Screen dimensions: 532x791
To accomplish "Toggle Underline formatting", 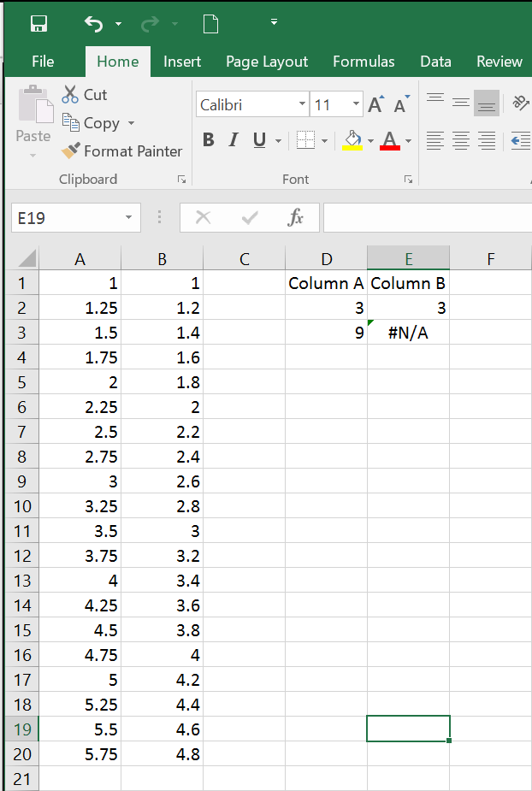I will pyautogui.click(x=259, y=139).
